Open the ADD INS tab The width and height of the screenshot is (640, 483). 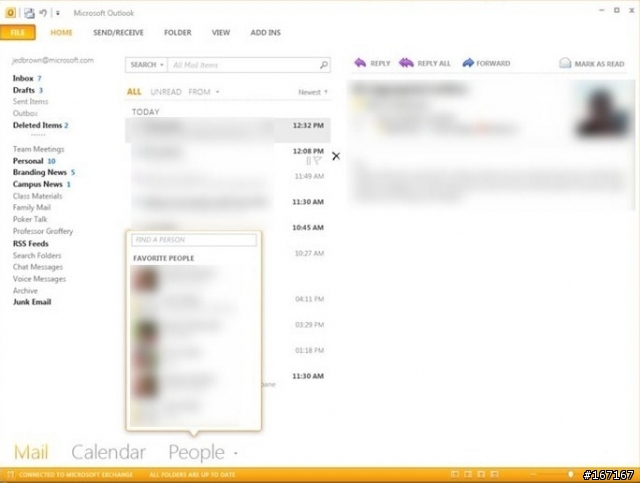click(x=265, y=33)
